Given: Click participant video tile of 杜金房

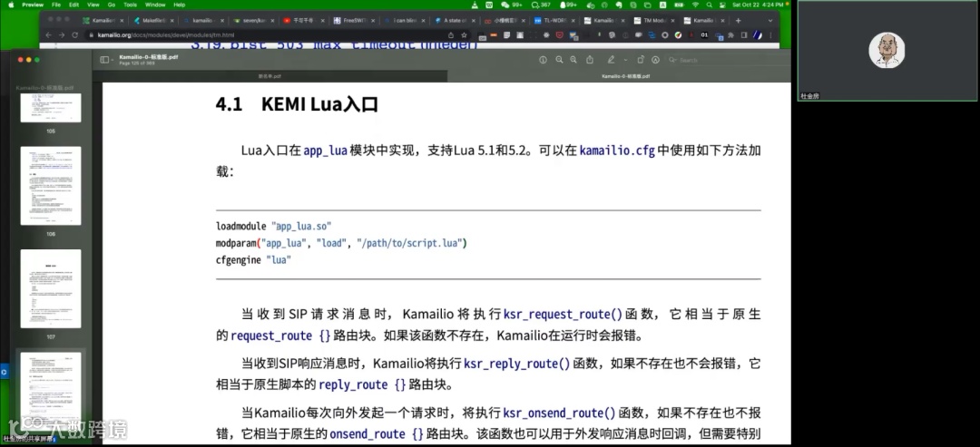Looking at the screenshot, I should pos(887,51).
